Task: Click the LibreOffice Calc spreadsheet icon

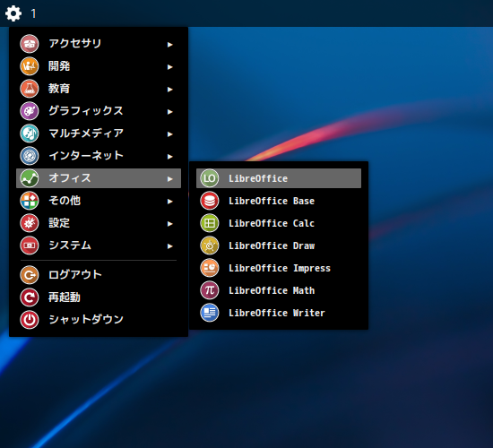Action: [x=210, y=223]
